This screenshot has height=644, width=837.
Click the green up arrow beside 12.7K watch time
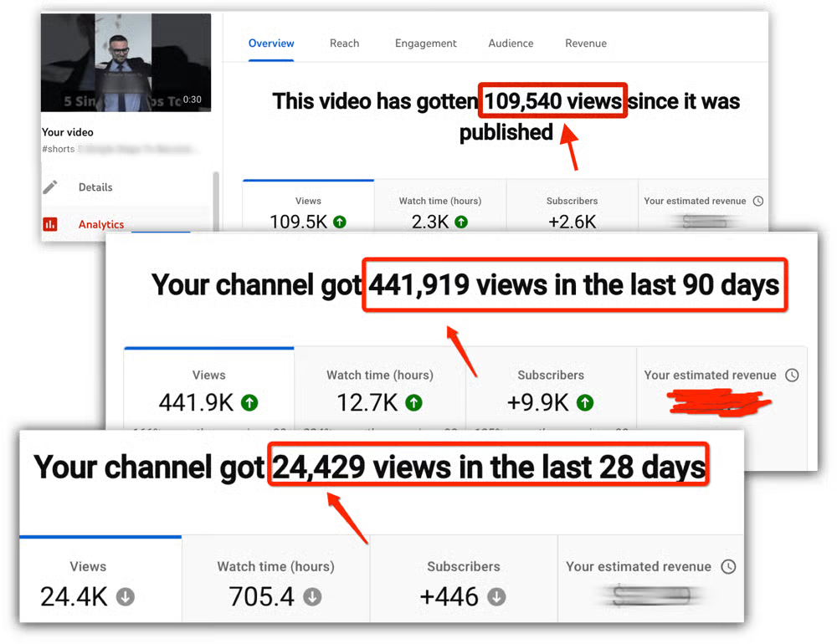pos(413,402)
